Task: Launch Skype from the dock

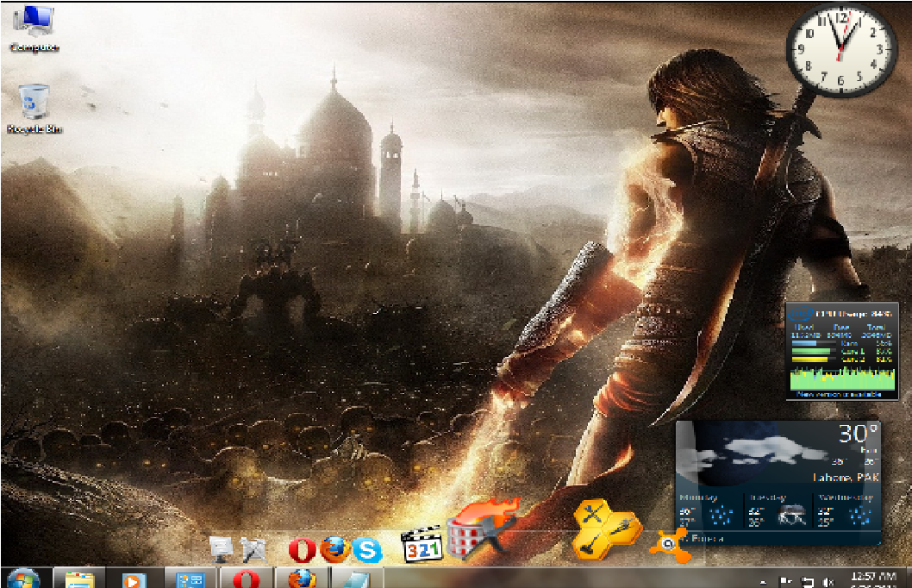Action: 367,549
